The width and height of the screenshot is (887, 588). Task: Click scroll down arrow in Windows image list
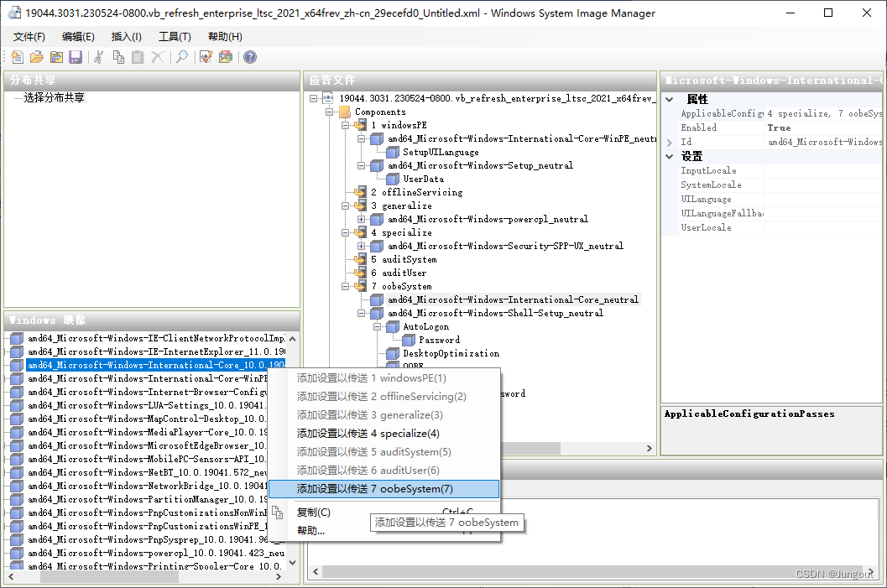293,563
